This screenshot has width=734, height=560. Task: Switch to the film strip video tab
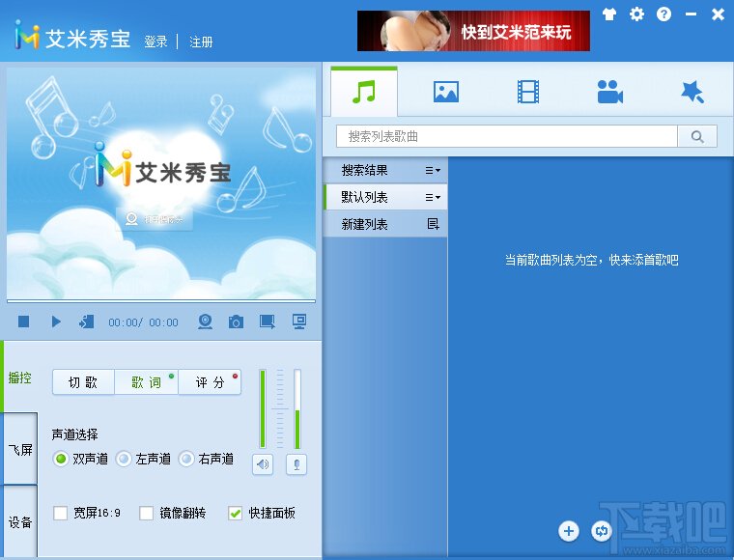pyautogui.click(x=528, y=92)
